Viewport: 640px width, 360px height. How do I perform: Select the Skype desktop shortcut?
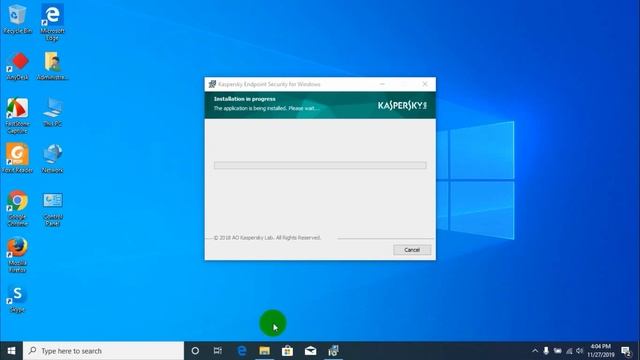point(17,300)
